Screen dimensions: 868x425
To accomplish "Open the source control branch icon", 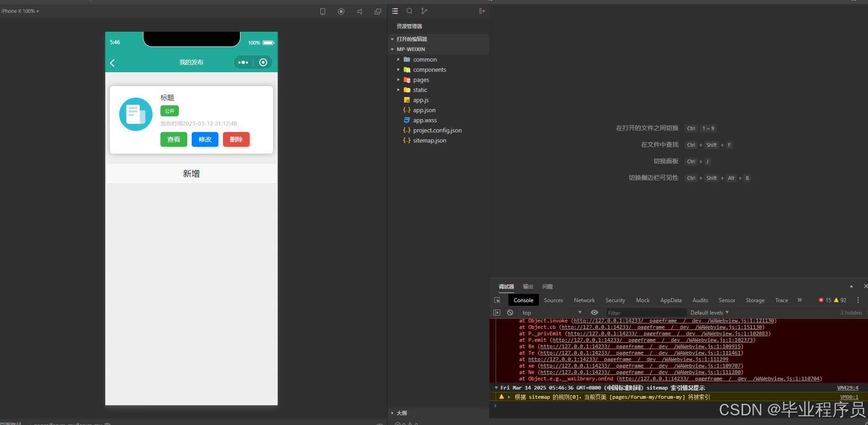I will 424,11.
